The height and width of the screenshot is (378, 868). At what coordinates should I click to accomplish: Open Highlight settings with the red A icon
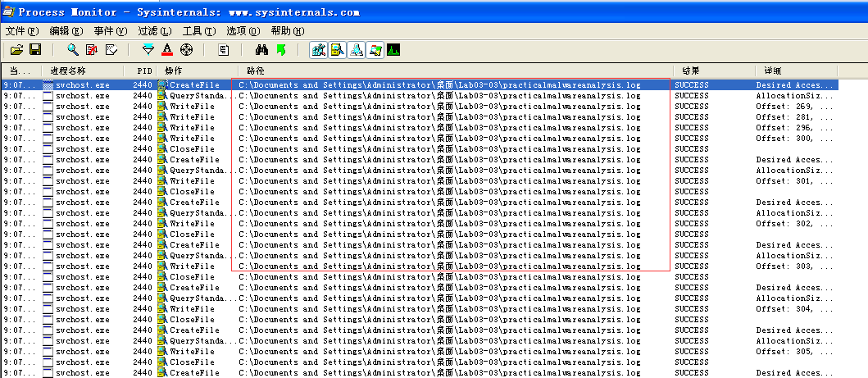(167, 50)
